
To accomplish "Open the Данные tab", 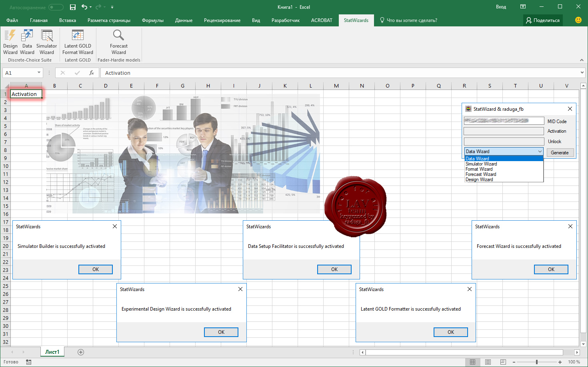I will (x=184, y=20).
